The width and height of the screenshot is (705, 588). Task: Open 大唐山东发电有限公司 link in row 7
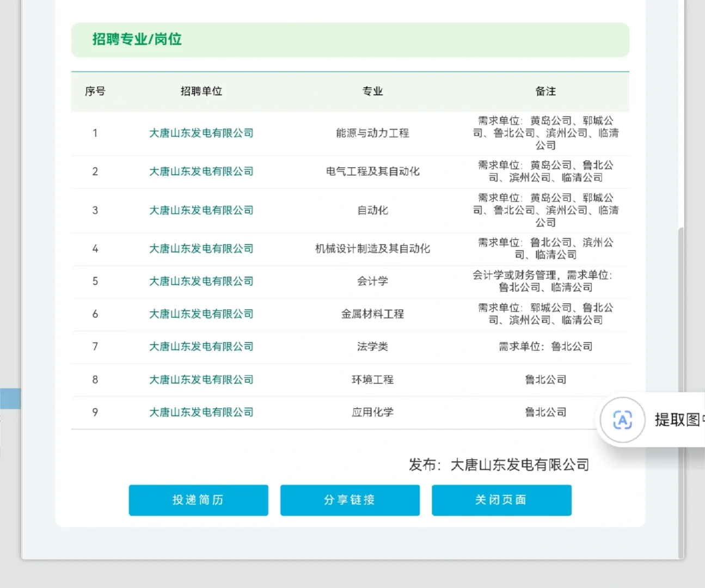201,347
